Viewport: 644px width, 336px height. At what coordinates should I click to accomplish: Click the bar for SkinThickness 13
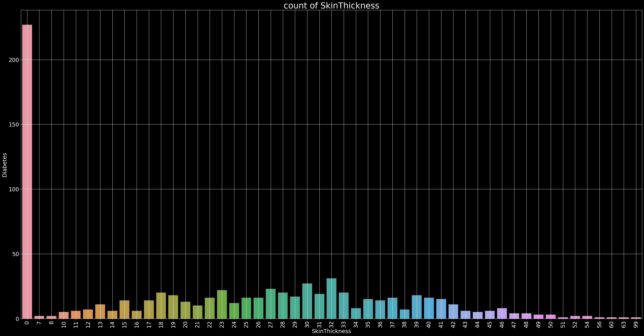[100, 312]
